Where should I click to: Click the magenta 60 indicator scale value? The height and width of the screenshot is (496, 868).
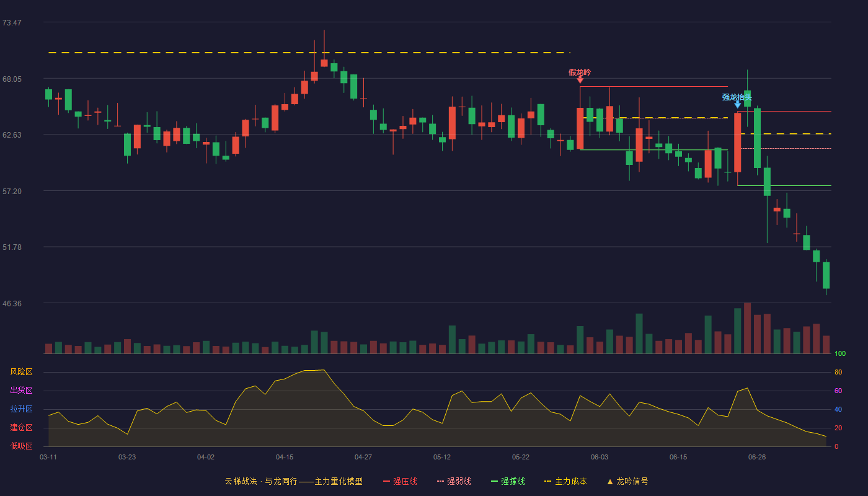point(838,391)
